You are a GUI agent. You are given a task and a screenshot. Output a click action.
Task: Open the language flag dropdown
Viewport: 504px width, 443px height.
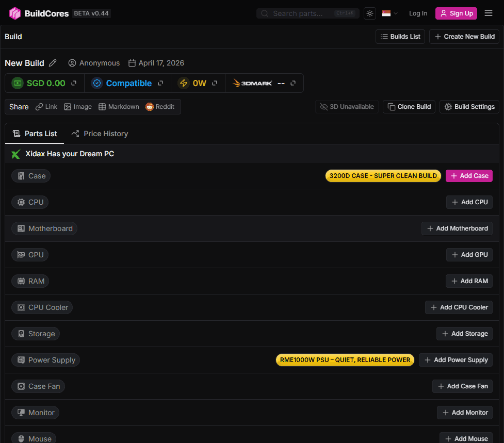click(x=388, y=13)
